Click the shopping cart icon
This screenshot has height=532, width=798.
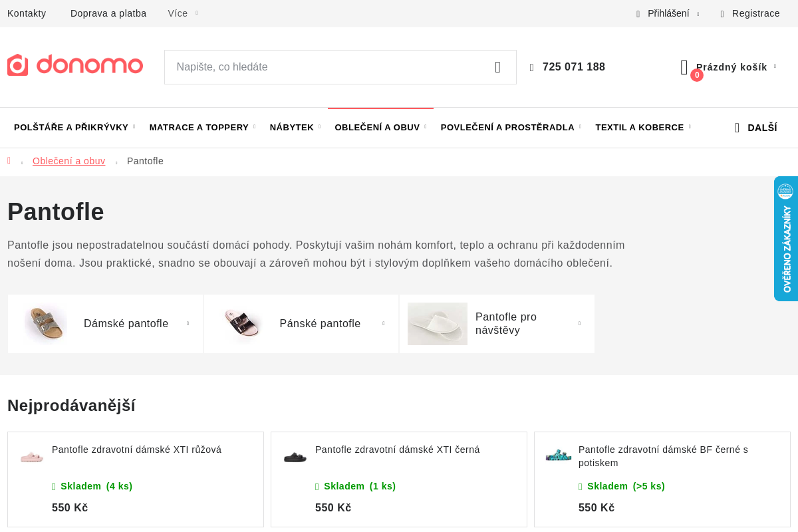click(684, 67)
